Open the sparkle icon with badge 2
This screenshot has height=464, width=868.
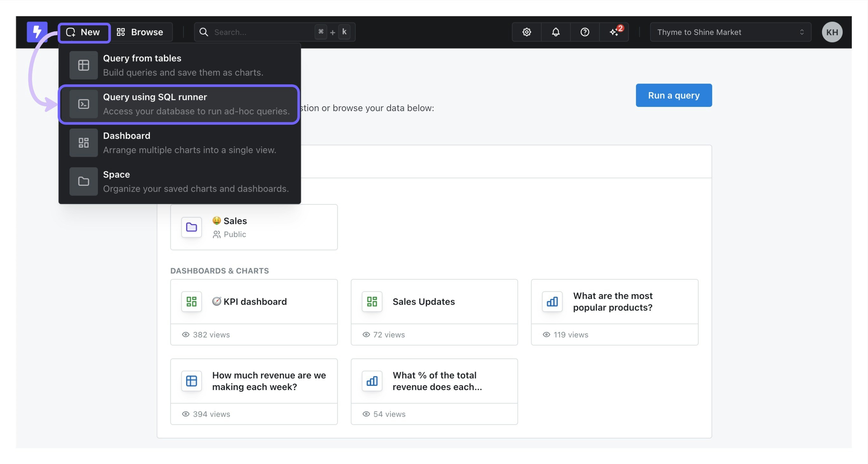pos(614,32)
